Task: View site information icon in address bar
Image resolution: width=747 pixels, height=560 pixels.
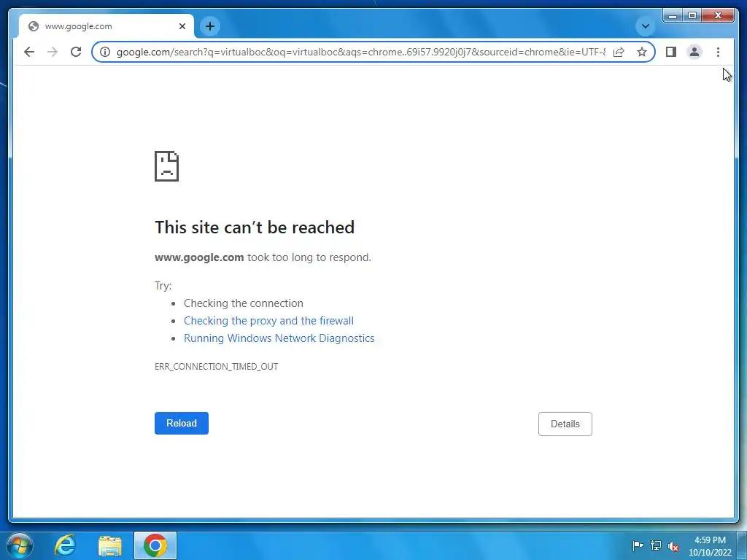Action: (x=105, y=52)
